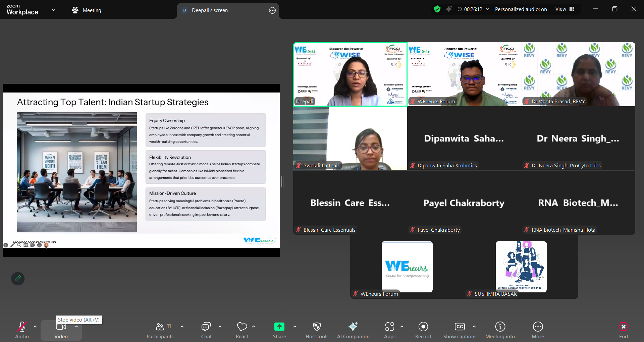
Task: Click the React heart icon
Action: [x=242, y=330]
